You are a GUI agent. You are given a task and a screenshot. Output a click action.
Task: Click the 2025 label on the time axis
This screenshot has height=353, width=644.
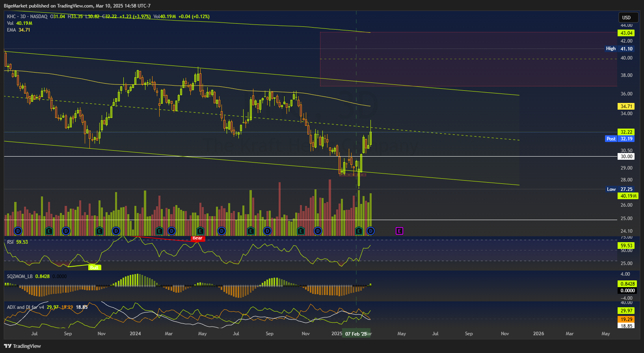(x=337, y=334)
